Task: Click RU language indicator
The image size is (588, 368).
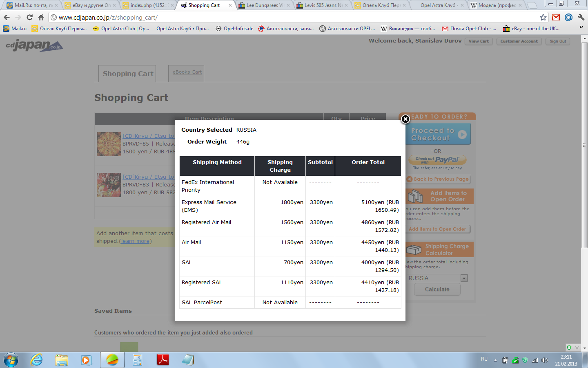Action: click(x=484, y=359)
